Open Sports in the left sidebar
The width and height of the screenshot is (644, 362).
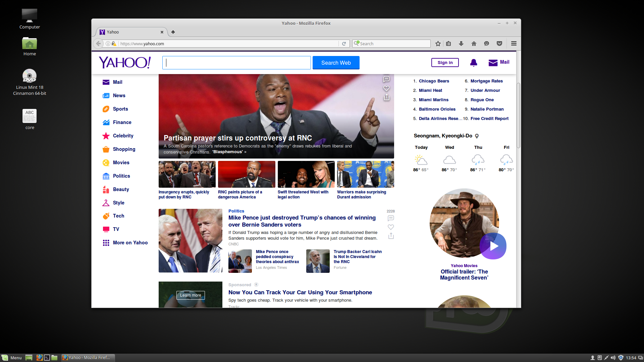115,109
